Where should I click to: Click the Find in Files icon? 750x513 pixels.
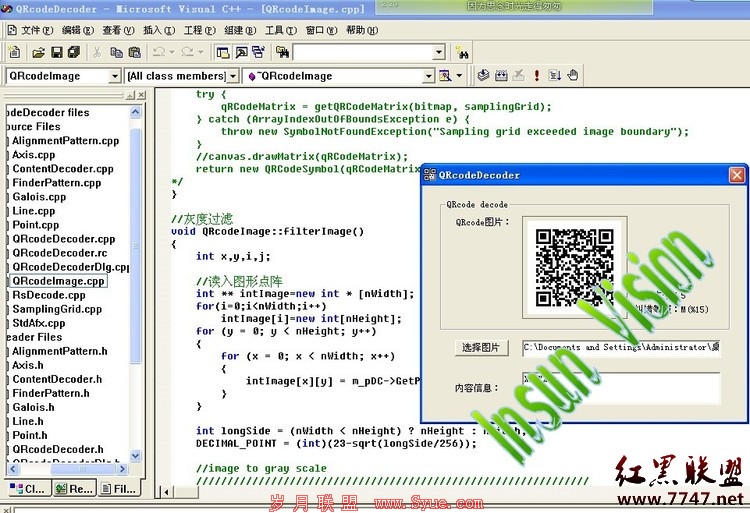coord(282,52)
